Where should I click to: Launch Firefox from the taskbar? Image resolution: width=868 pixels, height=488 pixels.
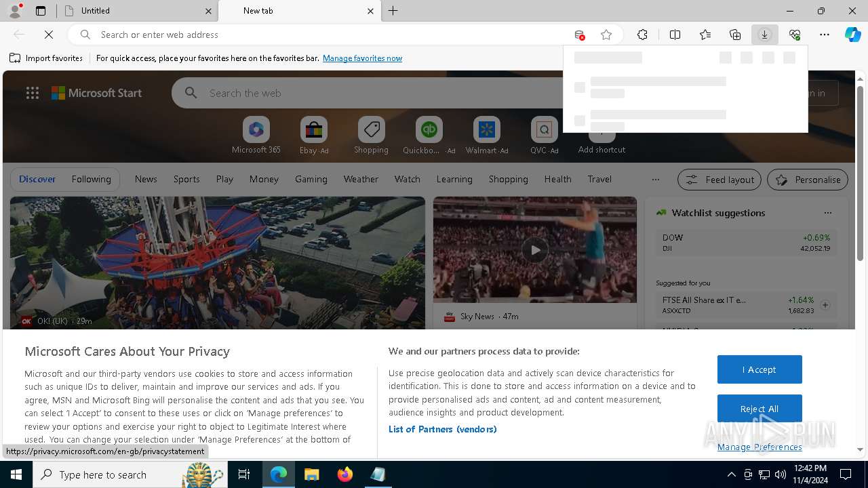tap(345, 474)
